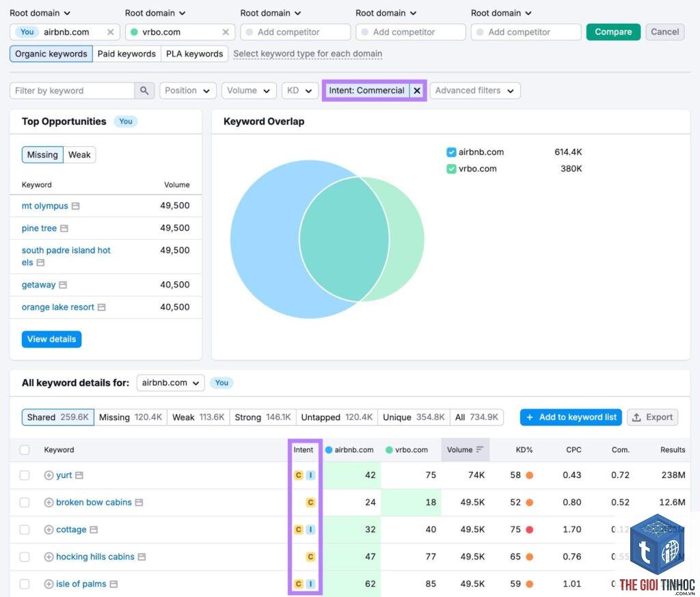Select the Paid keywords tab
Image resolution: width=700 pixels, height=597 pixels.
126,54
